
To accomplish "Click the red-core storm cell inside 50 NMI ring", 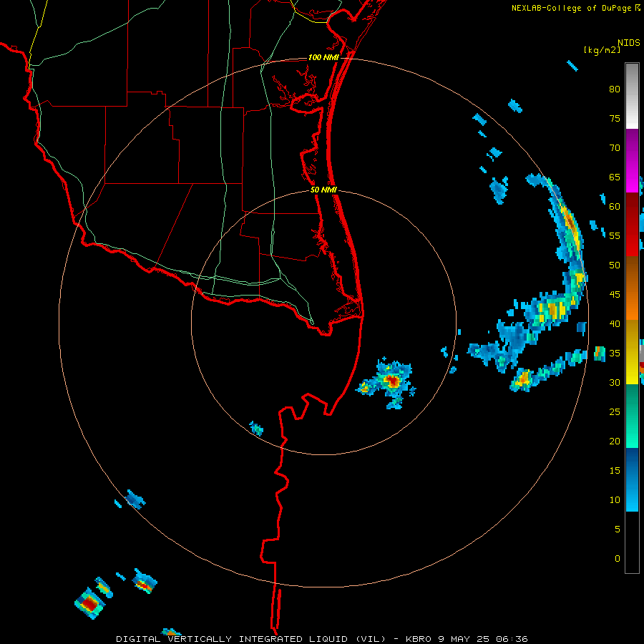I will point(393,381).
